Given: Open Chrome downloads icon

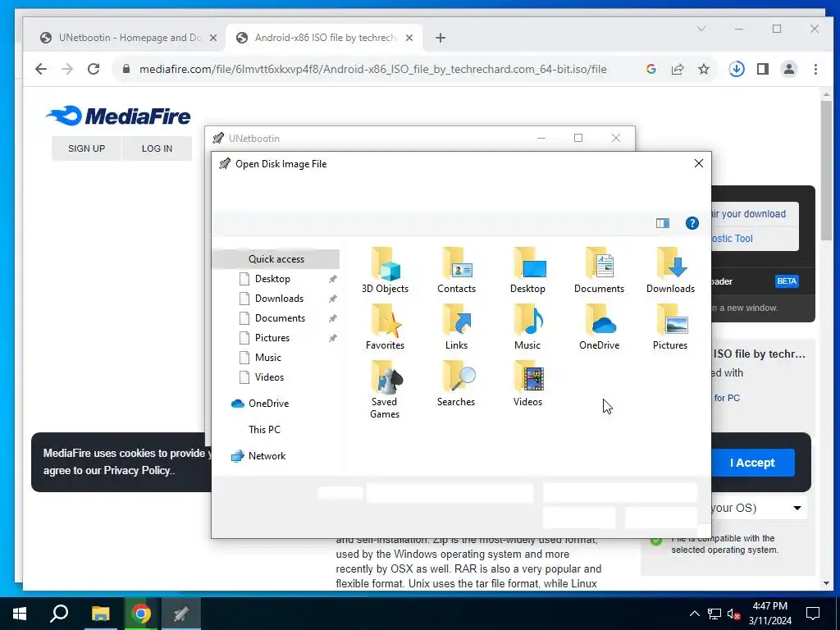Looking at the screenshot, I should click(737, 69).
